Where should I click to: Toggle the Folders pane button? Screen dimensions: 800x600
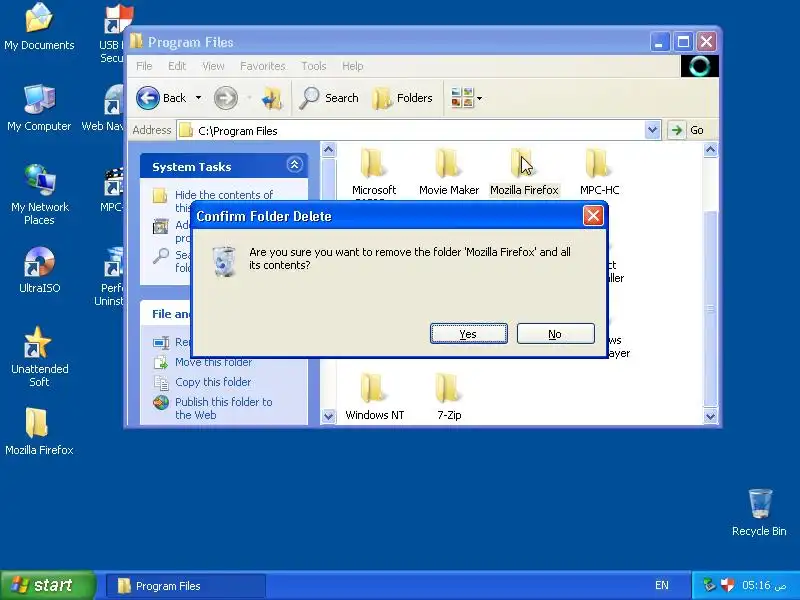(403, 97)
